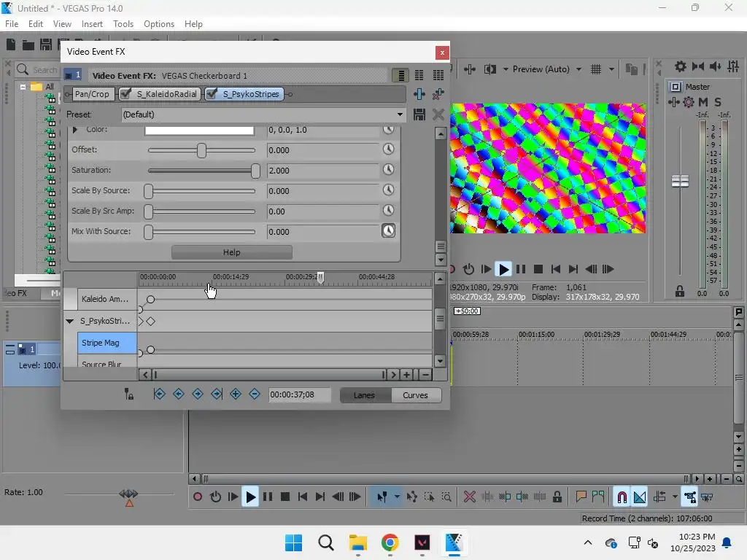Open the Insert menu
Viewport: 747px width, 560px height.
tap(92, 24)
